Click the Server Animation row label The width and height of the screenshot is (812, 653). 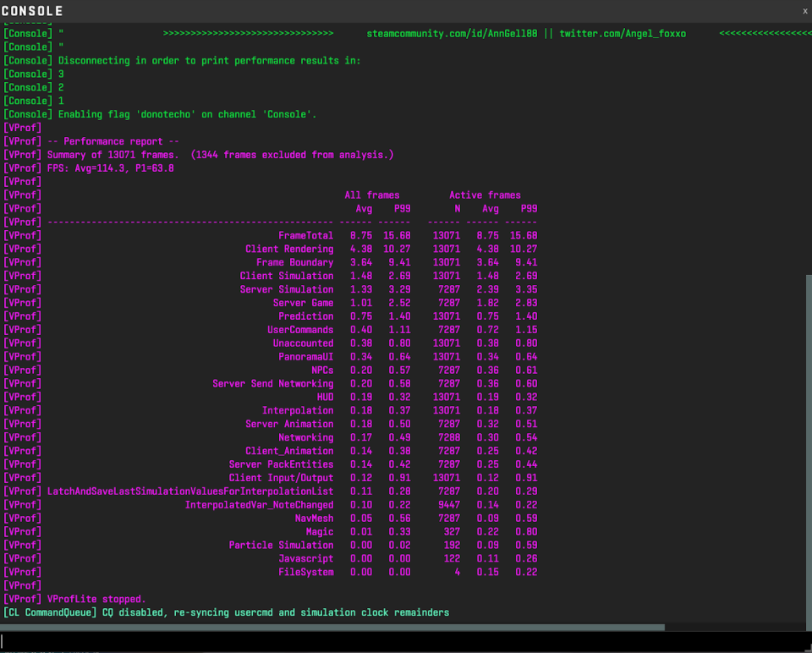click(289, 424)
